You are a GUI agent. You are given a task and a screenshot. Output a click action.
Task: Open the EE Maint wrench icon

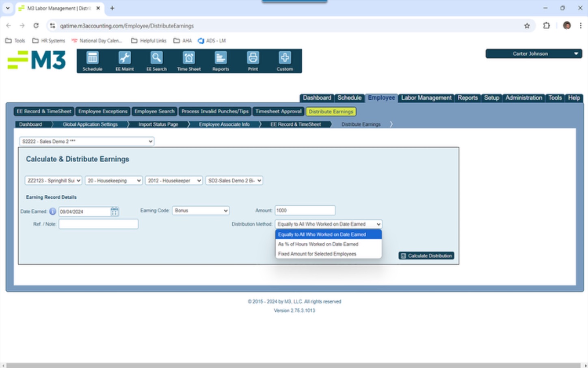pos(125,61)
